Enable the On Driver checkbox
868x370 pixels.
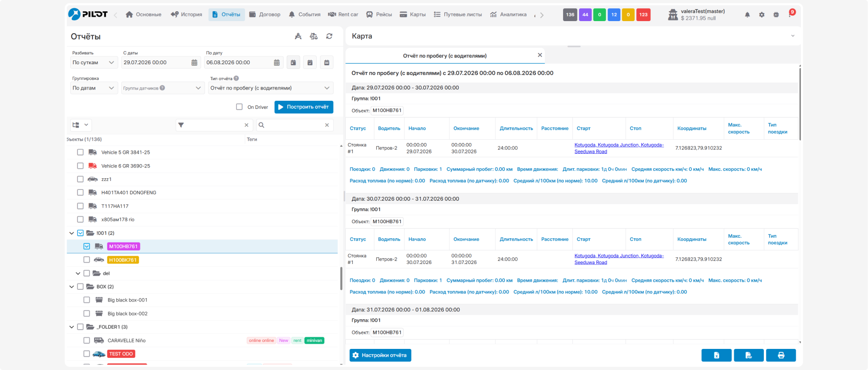tap(239, 107)
